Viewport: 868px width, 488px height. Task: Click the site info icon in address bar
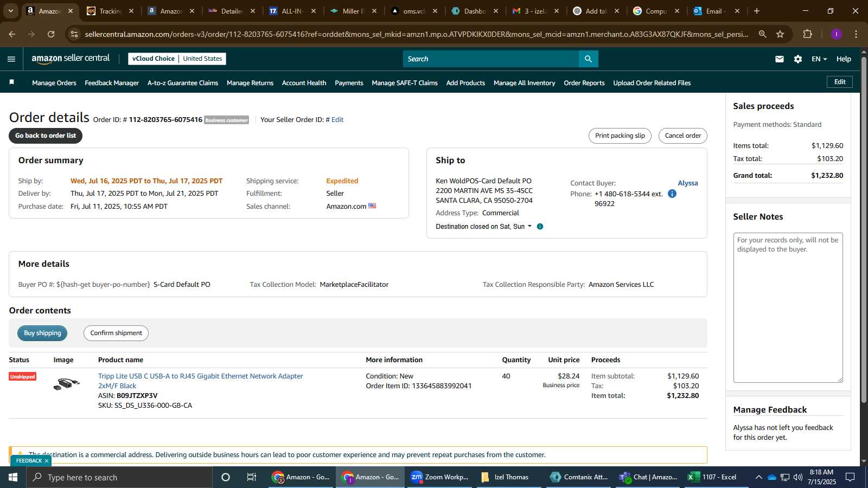(x=74, y=34)
